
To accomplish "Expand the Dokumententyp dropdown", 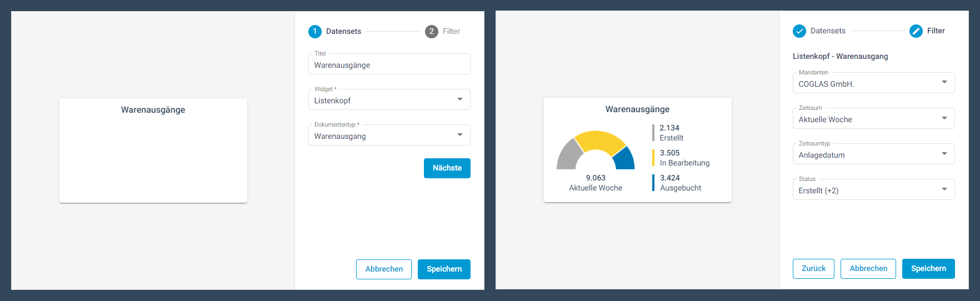I will pos(389,136).
